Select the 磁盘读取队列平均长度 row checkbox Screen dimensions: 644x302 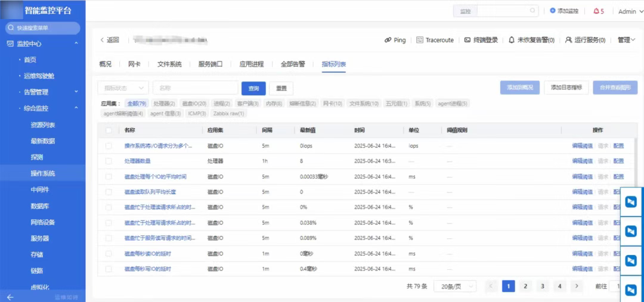click(109, 192)
